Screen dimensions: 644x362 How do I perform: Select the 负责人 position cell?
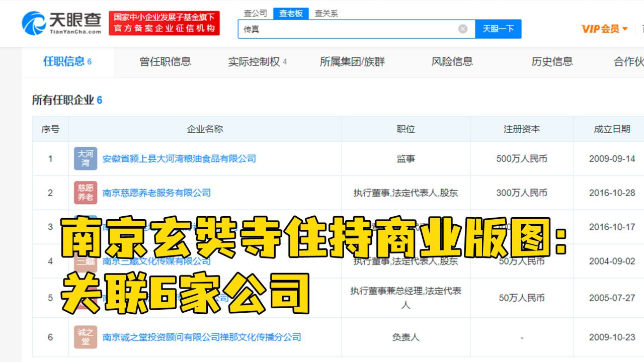pos(406,337)
